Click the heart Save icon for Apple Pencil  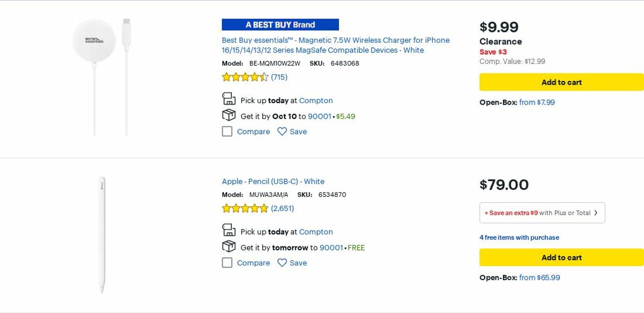click(x=282, y=263)
